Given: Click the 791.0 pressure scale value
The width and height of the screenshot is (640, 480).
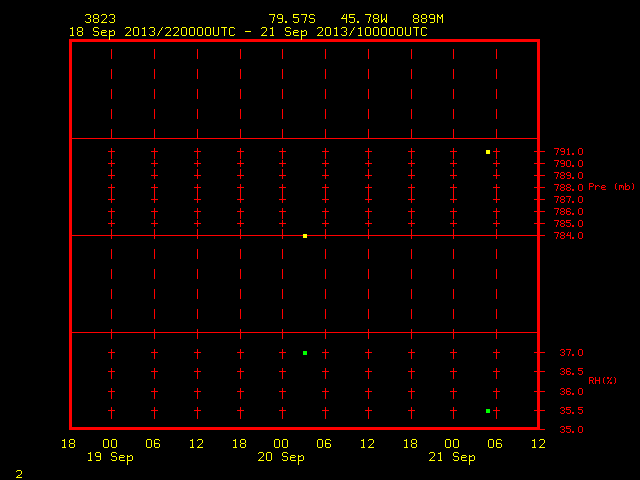Looking at the screenshot, I should [x=569, y=152].
